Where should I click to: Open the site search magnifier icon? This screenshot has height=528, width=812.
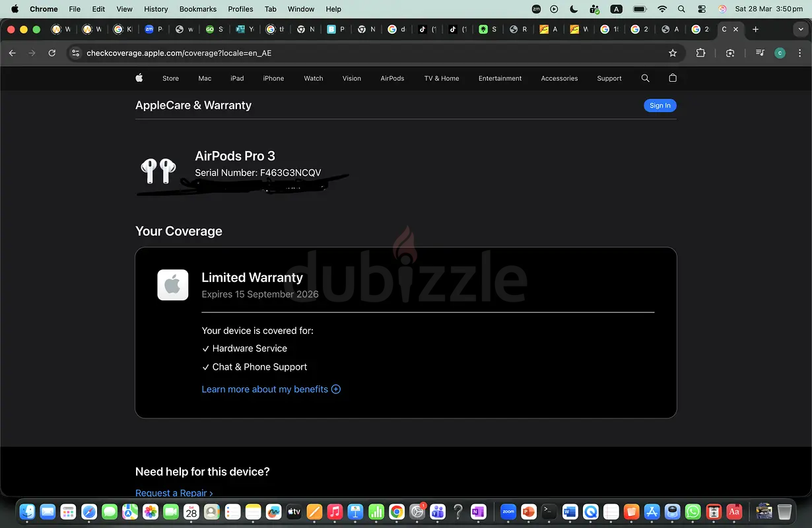[646, 78]
